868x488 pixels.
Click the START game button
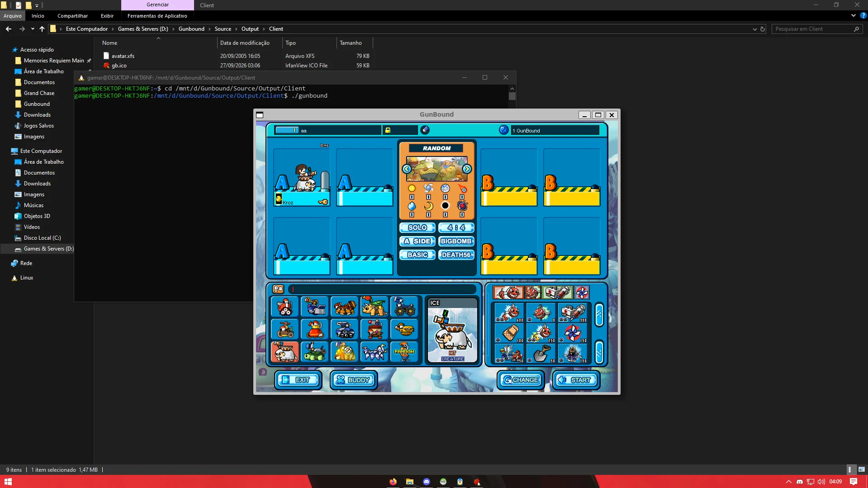click(x=576, y=380)
